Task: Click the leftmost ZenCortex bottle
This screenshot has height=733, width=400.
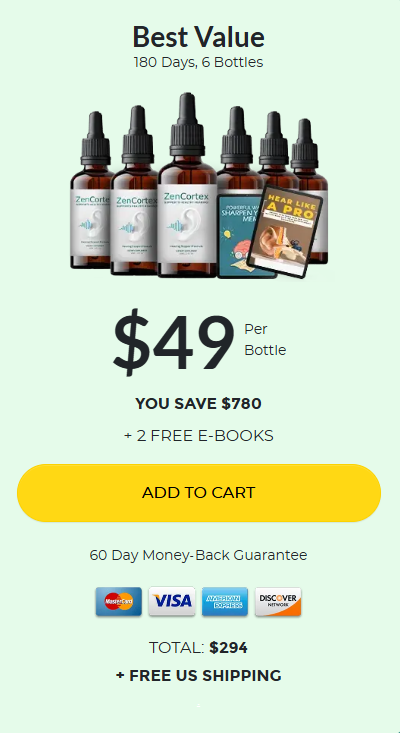Action: click(x=90, y=192)
